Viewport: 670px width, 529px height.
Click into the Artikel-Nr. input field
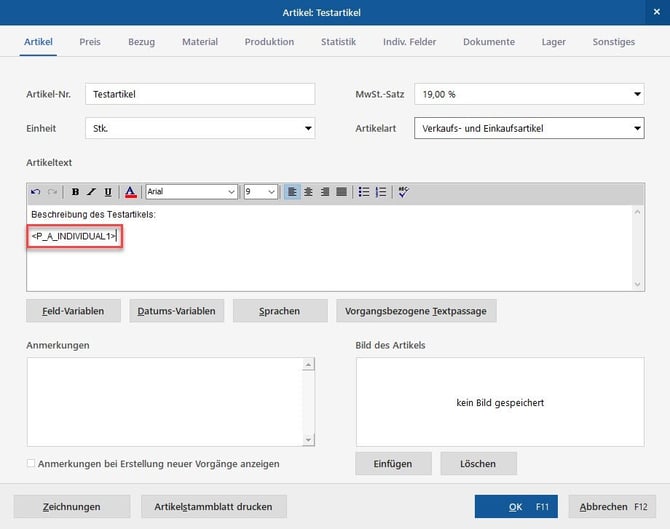200,95
